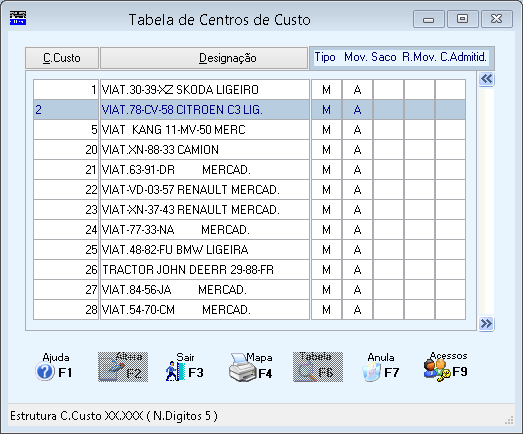Click cost center code 25 cell
523x434 pixels.
[x=66, y=250]
